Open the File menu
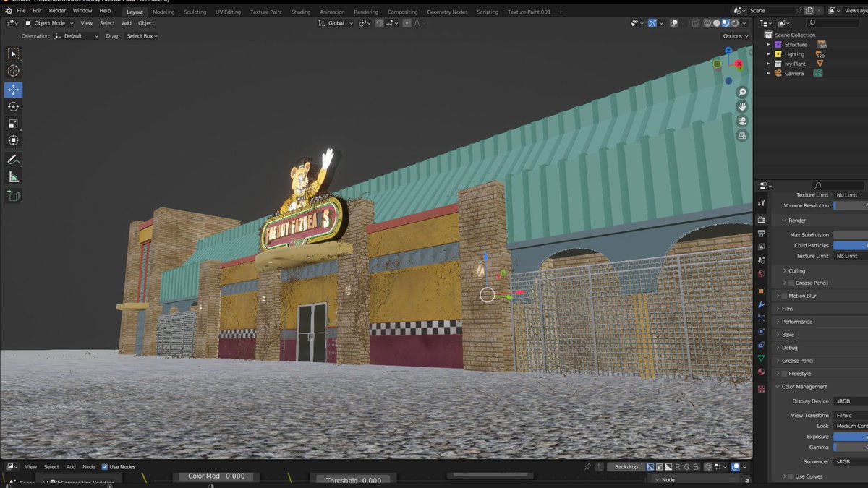 tap(21, 11)
